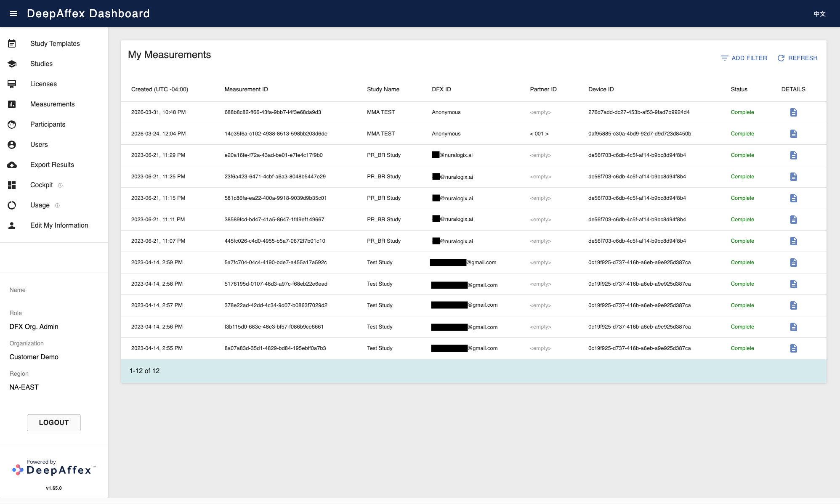Click the Measurement ID column header

(246, 89)
